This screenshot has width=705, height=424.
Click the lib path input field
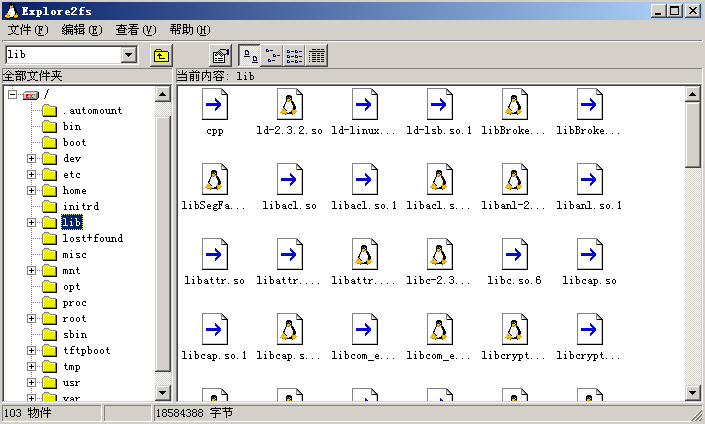[x=63, y=55]
